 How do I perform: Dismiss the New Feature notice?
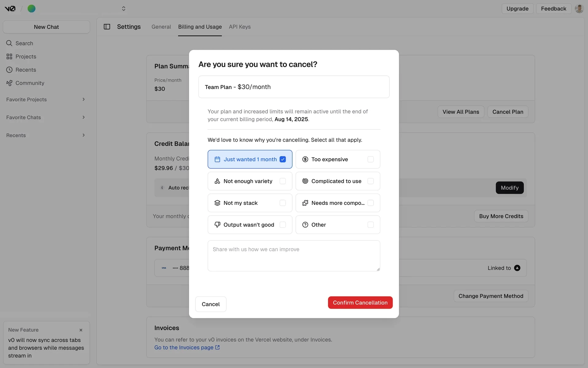point(81,330)
